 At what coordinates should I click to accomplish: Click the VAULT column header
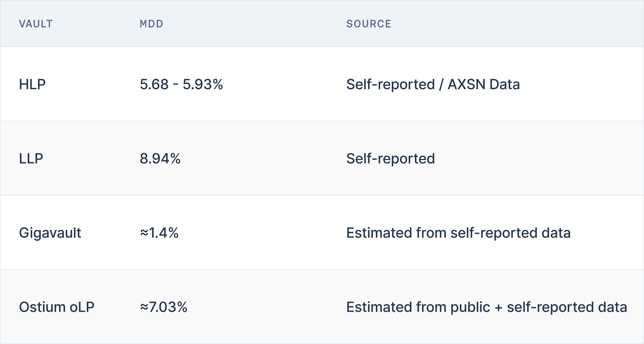click(36, 24)
